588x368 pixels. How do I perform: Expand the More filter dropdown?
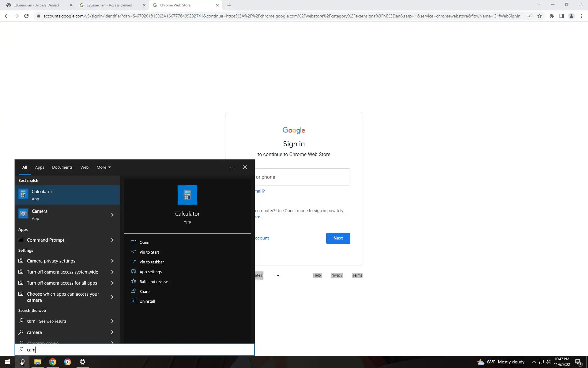104,167
